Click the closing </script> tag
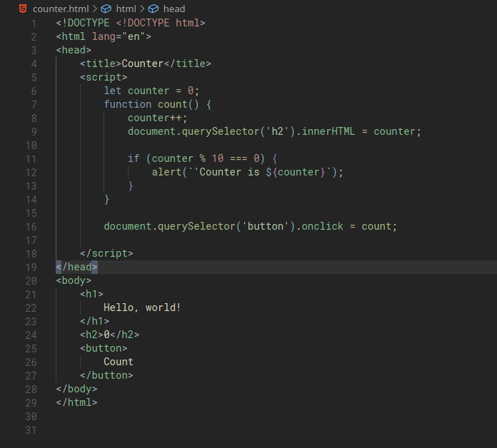The width and height of the screenshot is (497, 448). 106,253
